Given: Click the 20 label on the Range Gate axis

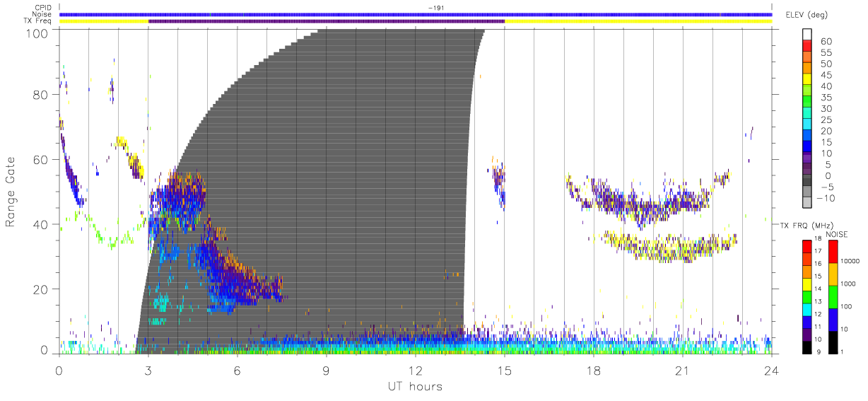Looking at the screenshot, I should [42, 289].
